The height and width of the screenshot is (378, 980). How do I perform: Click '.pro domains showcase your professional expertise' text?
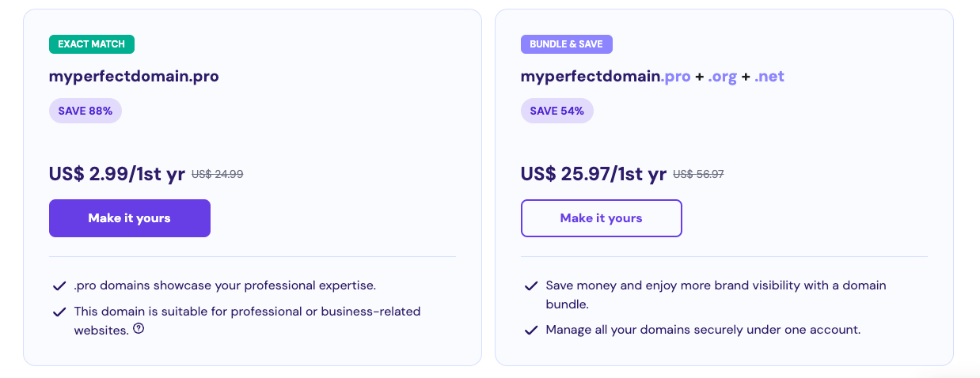[225, 285]
